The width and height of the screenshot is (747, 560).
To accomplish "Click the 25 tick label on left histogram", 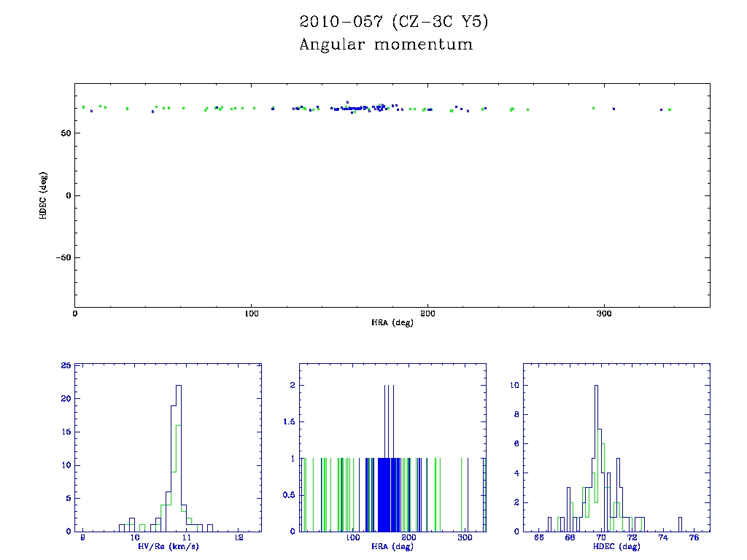I will coord(66,365).
